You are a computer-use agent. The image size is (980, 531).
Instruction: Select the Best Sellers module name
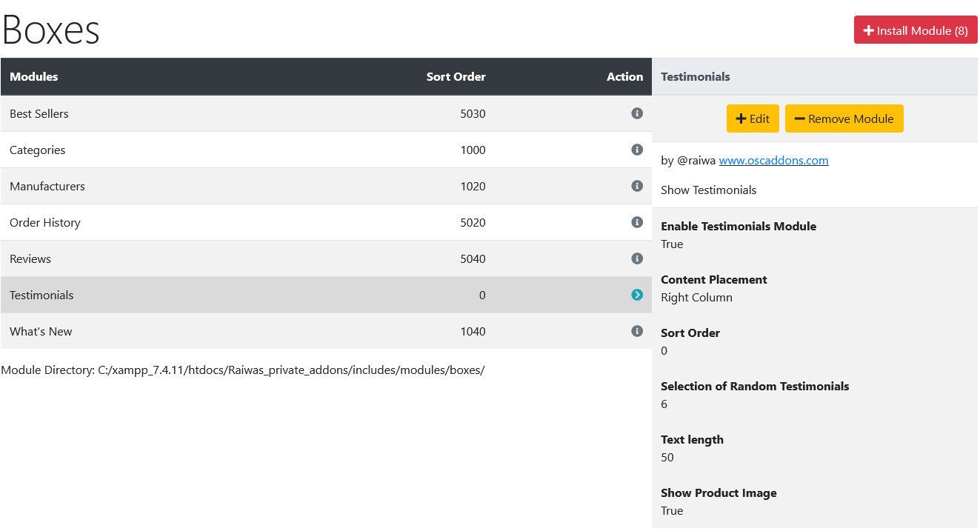click(39, 113)
